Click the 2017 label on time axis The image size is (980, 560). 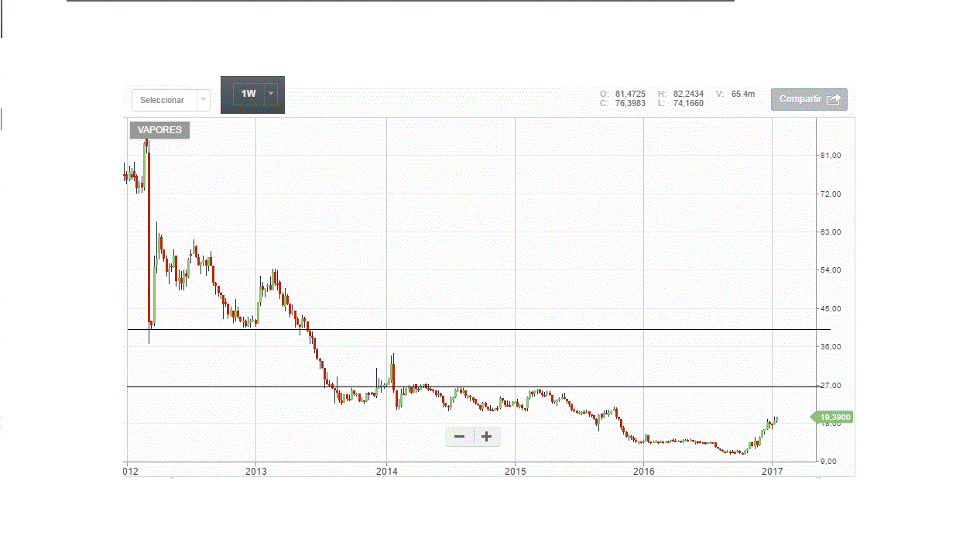[x=772, y=470]
